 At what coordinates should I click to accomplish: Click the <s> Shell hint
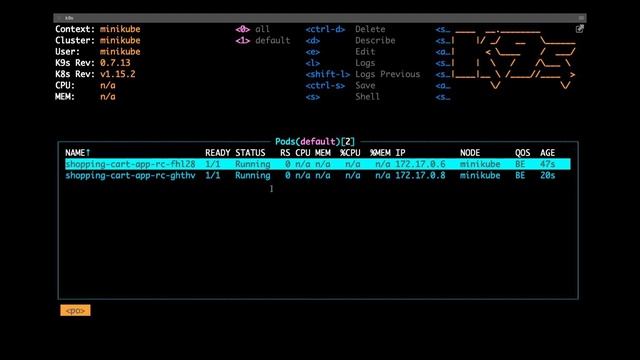click(342, 97)
